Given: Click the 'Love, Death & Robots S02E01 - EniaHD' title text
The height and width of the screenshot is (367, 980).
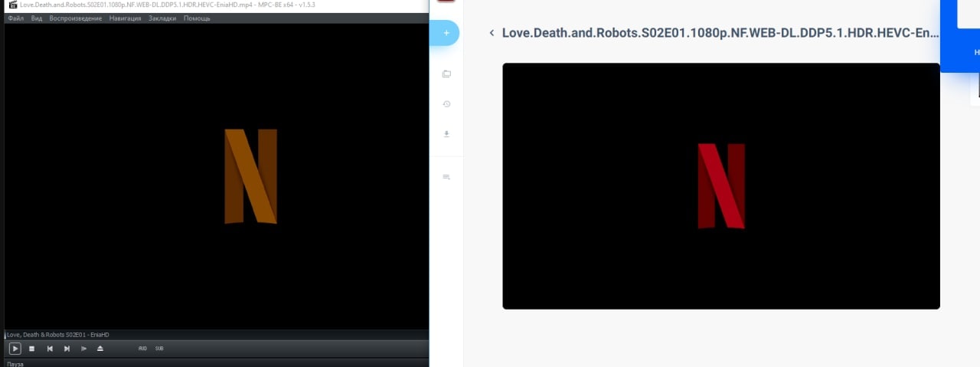Looking at the screenshot, I should pyautogui.click(x=58, y=335).
